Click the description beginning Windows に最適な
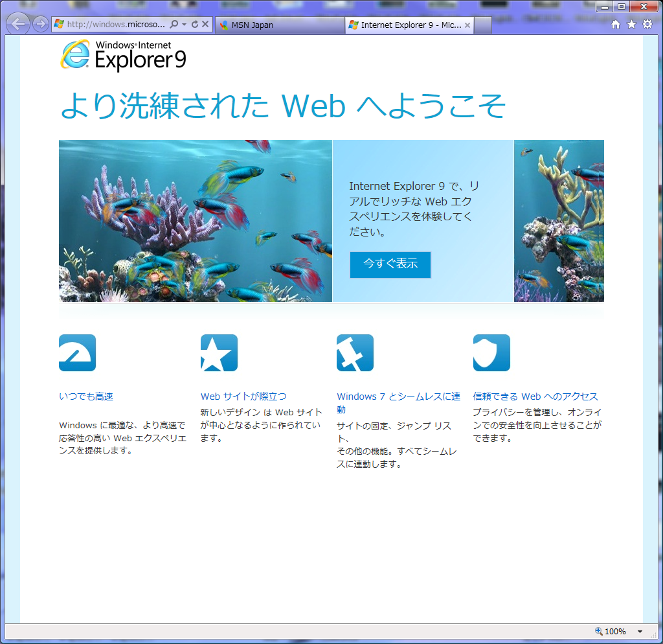 pyautogui.click(x=122, y=438)
